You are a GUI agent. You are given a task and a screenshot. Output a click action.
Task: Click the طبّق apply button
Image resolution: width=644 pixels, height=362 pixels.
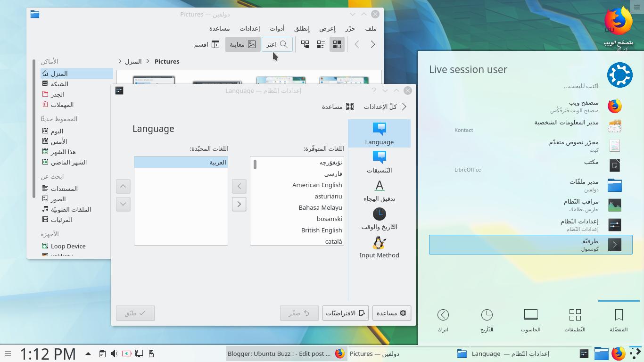point(135,313)
